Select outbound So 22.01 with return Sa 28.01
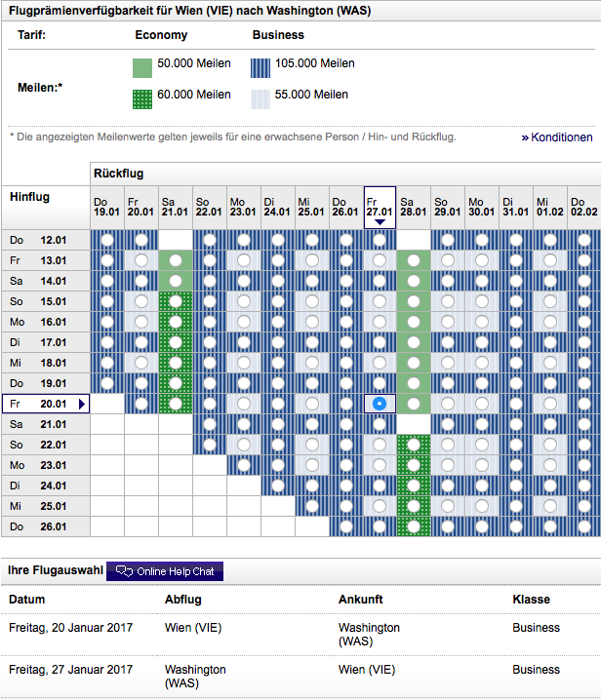 click(x=414, y=445)
